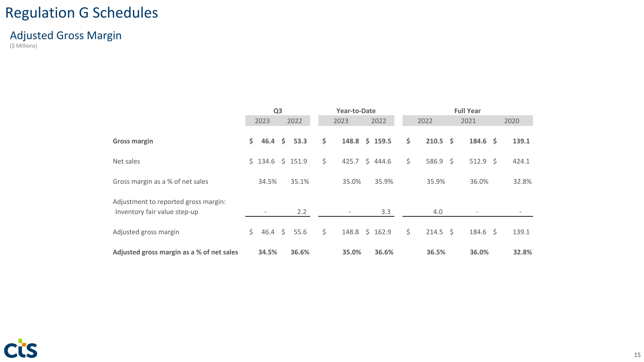644x362 pixels.
Task: Click the page number 15
Action: pyautogui.click(x=637, y=355)
